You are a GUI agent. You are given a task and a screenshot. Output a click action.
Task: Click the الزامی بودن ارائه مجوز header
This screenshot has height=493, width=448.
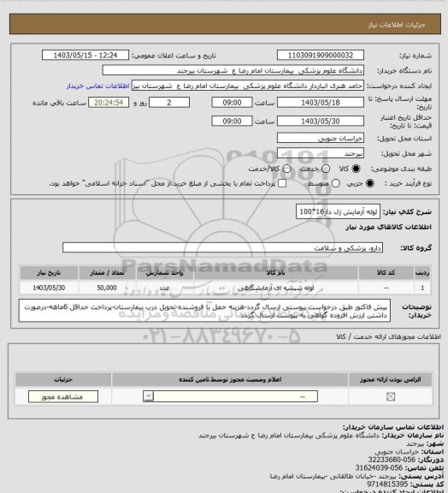[390, 379]
